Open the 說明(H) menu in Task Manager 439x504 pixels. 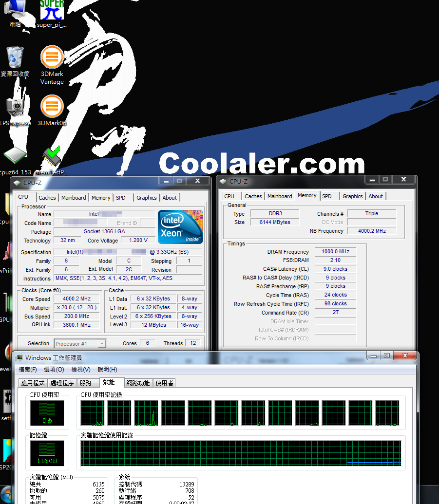(x=107, y=370)
